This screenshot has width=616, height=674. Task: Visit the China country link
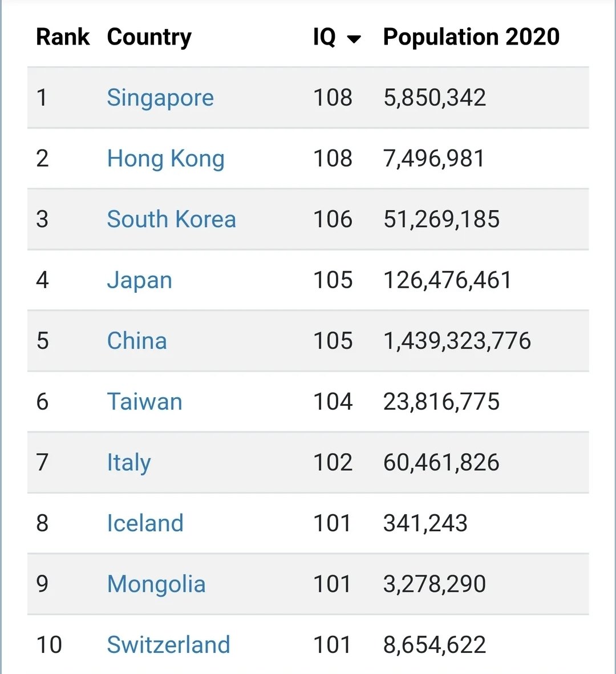click(x=136, y=341)
